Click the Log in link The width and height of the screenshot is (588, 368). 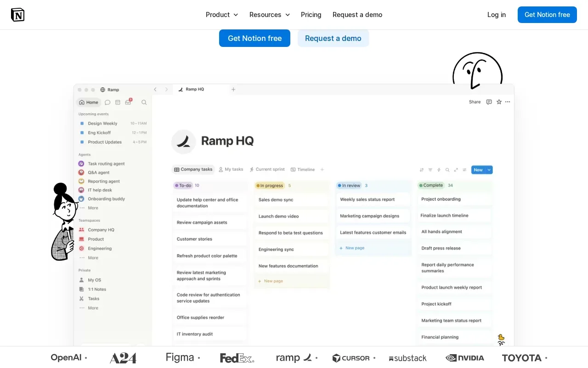pyautogui.click(x=497, y=15)
